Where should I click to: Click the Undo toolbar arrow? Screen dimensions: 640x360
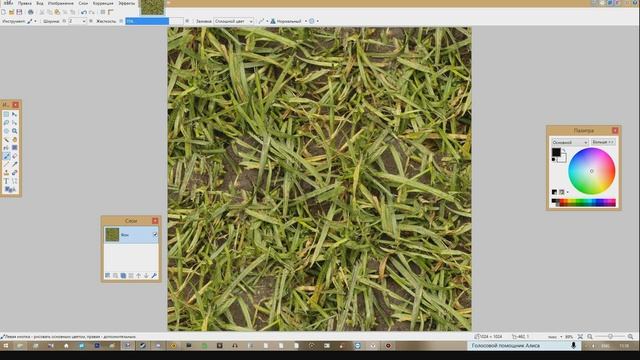coord(84,12)
